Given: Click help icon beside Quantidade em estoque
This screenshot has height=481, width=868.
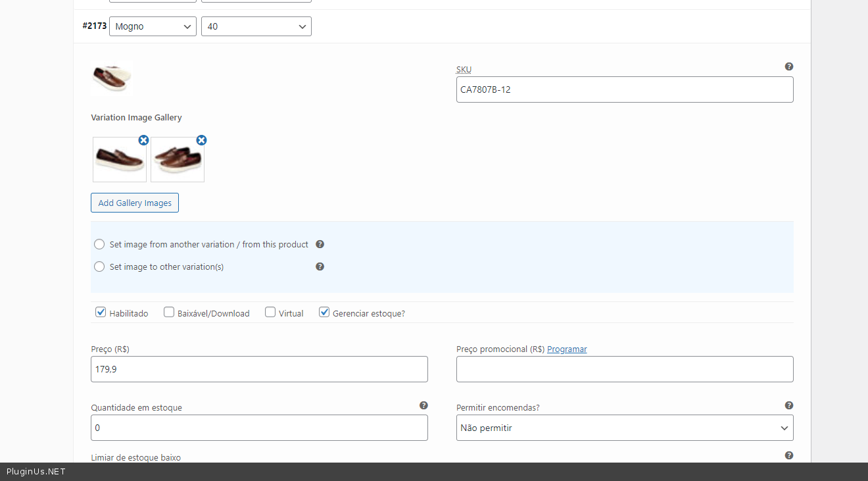Looking at the screenshot, I should pos(423,405).
